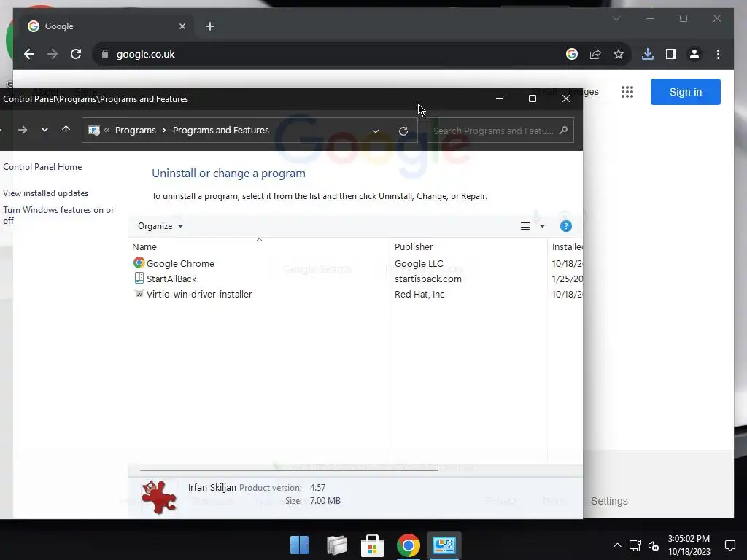
Task: Select StartAllBack in program list
Action: tap(171, 279)
